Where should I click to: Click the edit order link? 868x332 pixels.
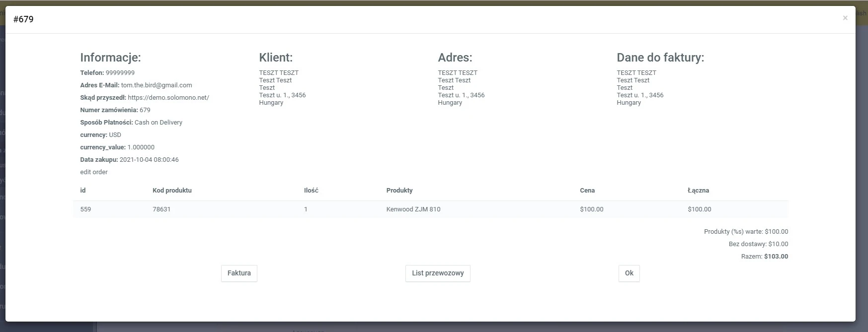94,172
